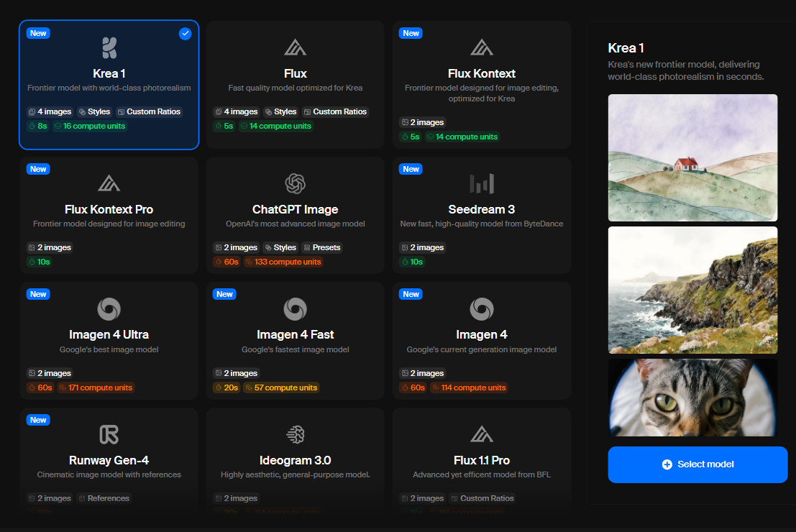
Task: Click '16 compute units' on Krea 1
Action: [89, 126]
